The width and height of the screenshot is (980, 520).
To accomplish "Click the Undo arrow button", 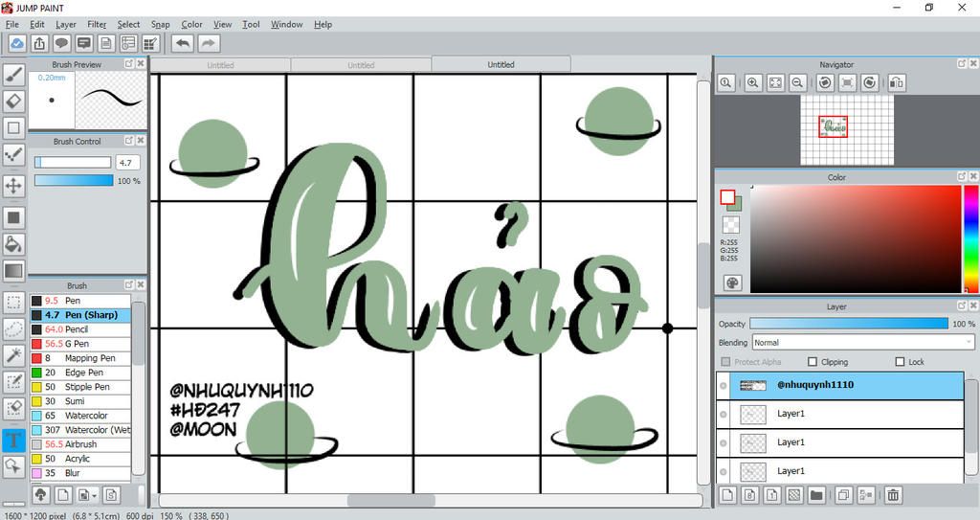I will pyautogui.click(x=183, y=43).
